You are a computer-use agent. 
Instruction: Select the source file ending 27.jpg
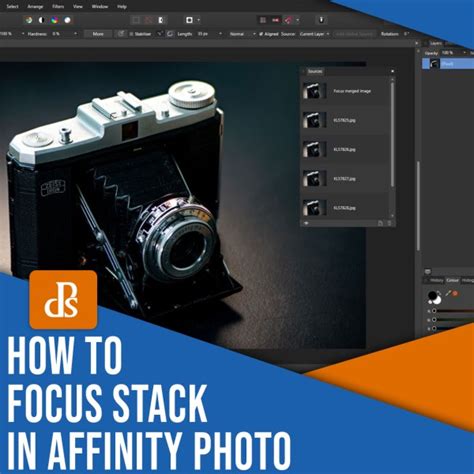click(x=345, y=179)
